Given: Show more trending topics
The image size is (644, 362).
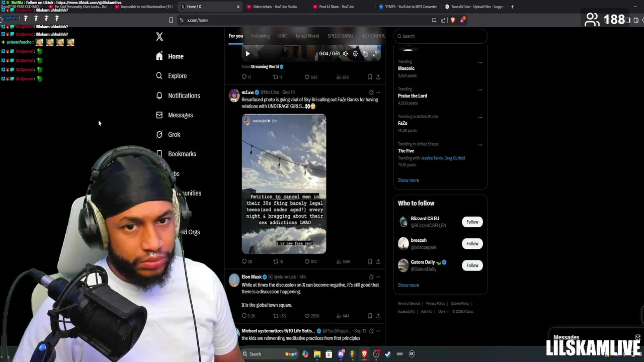Looking at the screenshot, I should point(408,180).
